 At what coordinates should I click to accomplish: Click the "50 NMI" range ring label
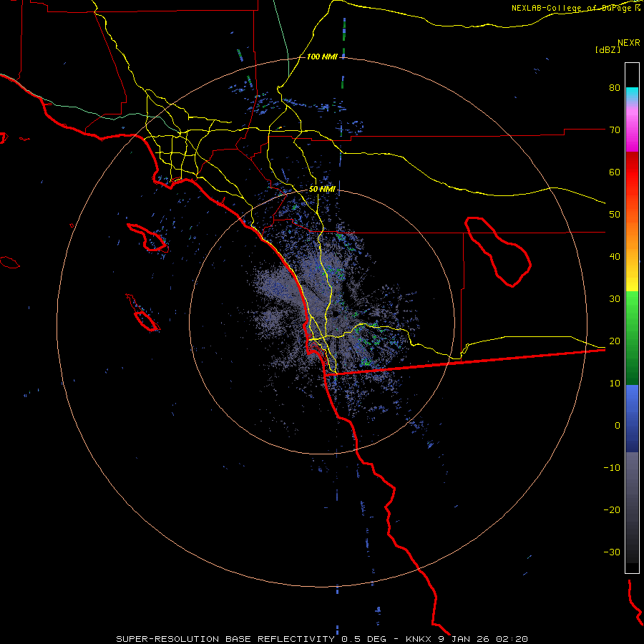[322, 190]
